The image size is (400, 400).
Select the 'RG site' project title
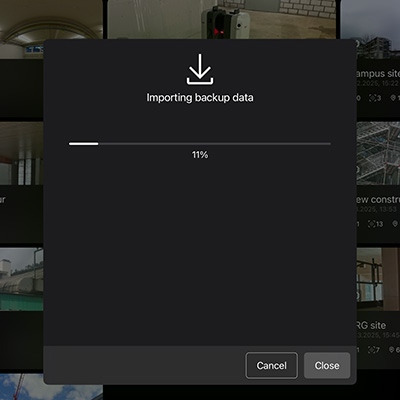pos(371,325)
